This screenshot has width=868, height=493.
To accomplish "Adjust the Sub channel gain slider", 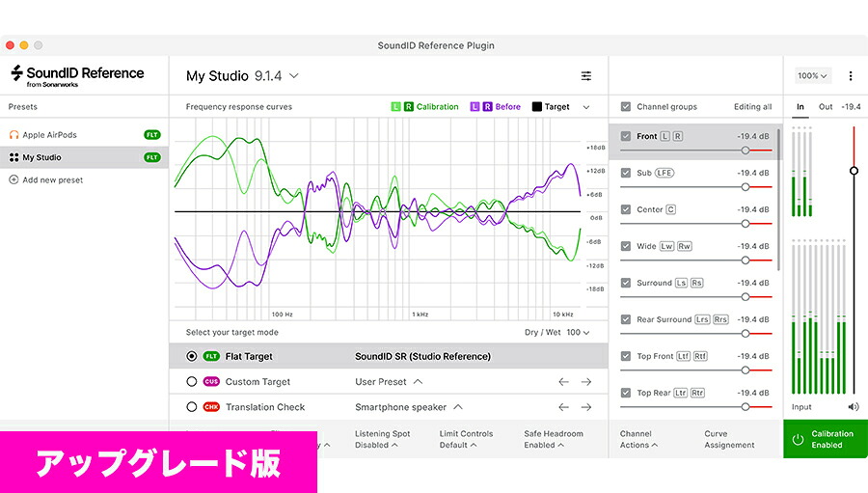I will click(x=746, y=187).
